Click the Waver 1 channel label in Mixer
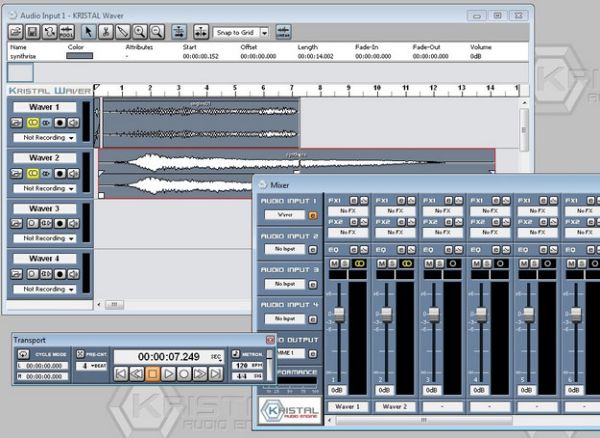600x438 pixels. coord(347,407)
